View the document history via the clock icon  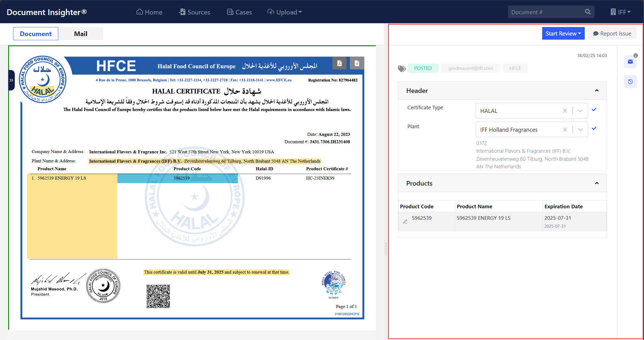pos(630,81)
